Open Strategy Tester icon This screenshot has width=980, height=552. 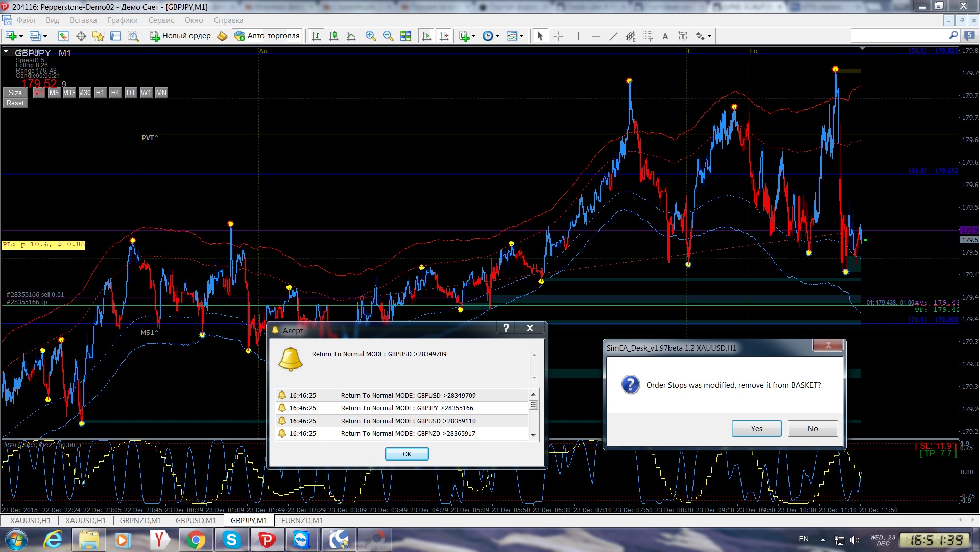133,36
